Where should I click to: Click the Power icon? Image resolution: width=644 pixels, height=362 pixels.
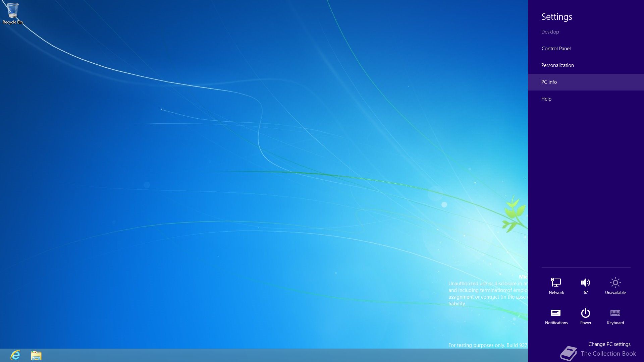coord(586,316)
